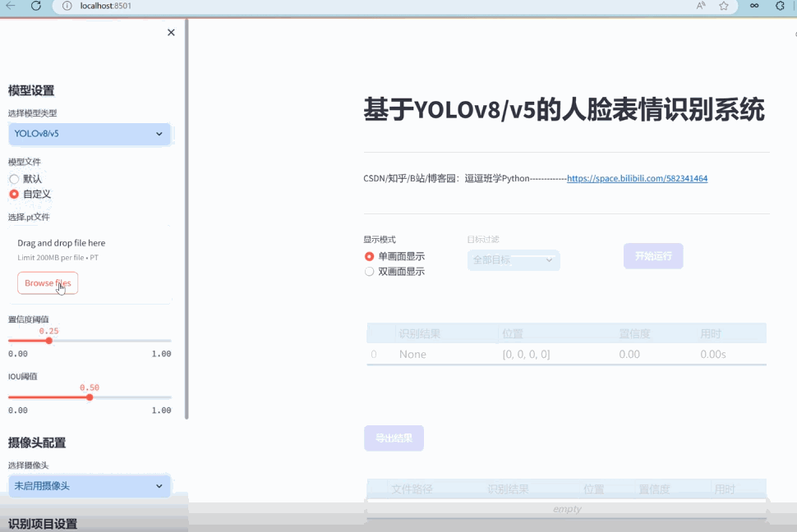Adjust 置信度阈值 slider handle at 0.25
This screenshot has height=532, width=797.
point(48,341)
